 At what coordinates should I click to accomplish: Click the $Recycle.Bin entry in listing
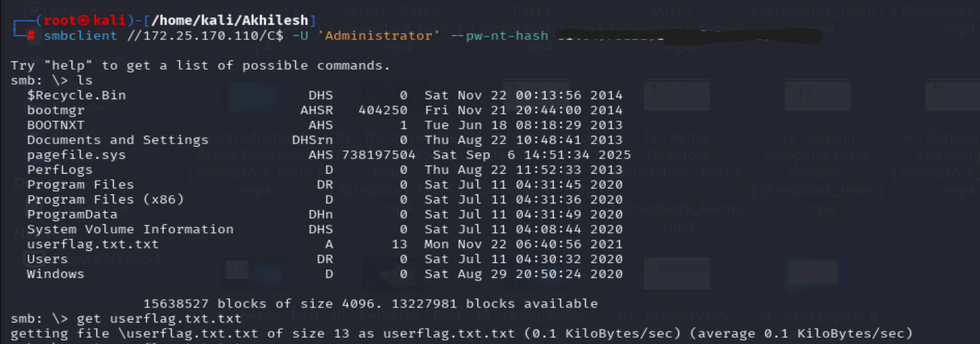pos(77,95)
